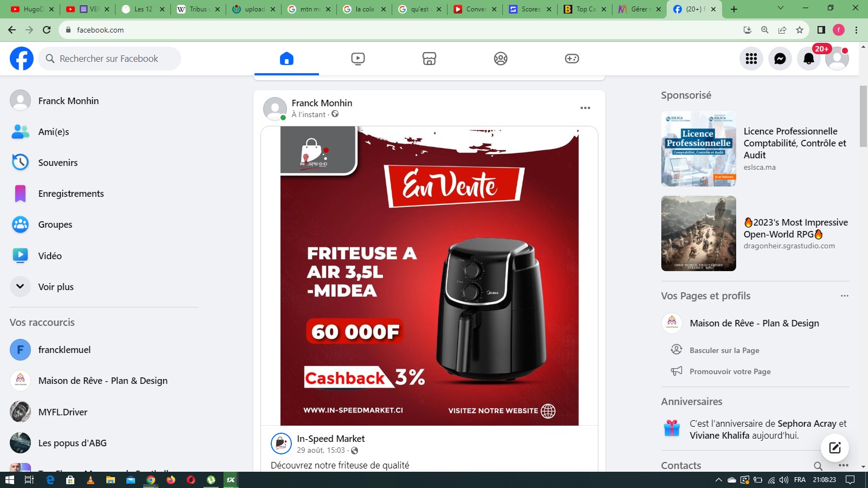Open the apps grid menu
This screenshot has height=488, width=868.
pyautogui.click(x=751, y=59)
